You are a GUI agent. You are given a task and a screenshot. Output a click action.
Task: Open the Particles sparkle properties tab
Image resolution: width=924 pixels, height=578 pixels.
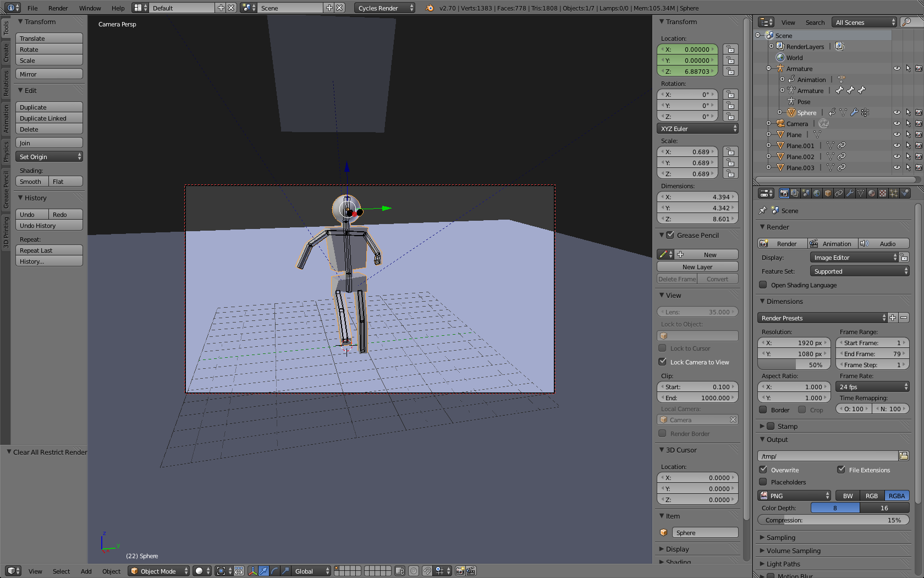(894, 193)
